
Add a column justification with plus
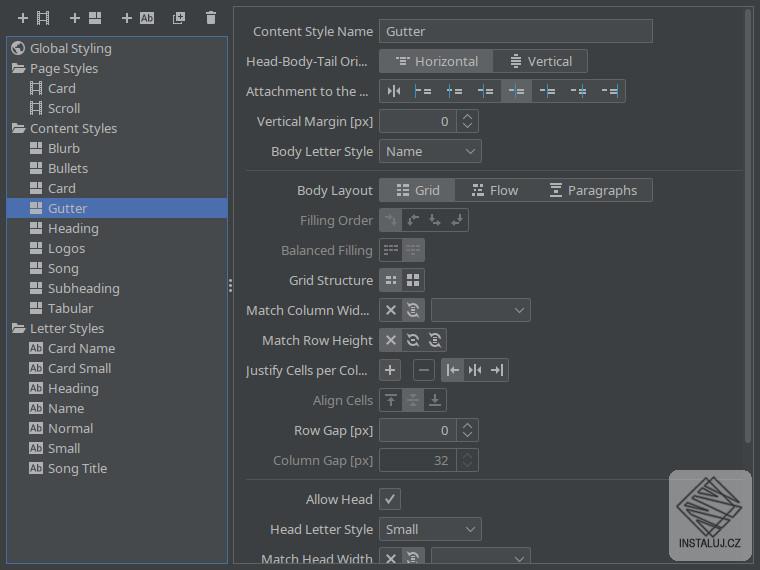coord(390,370)
